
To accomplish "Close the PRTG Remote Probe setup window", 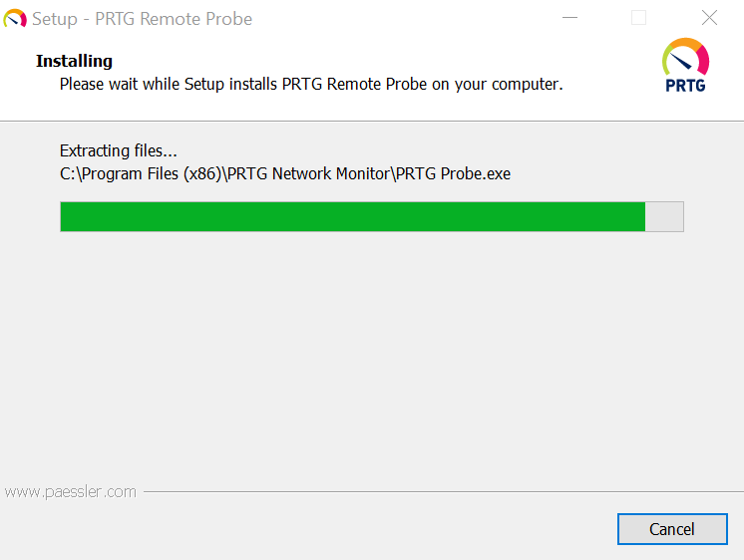I will tap(709, 18).
